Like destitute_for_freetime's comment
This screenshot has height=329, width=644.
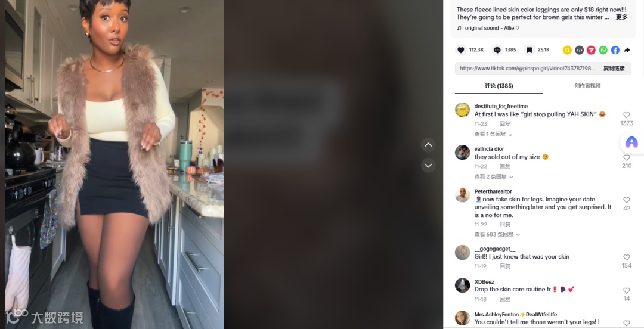click(626, 115)
